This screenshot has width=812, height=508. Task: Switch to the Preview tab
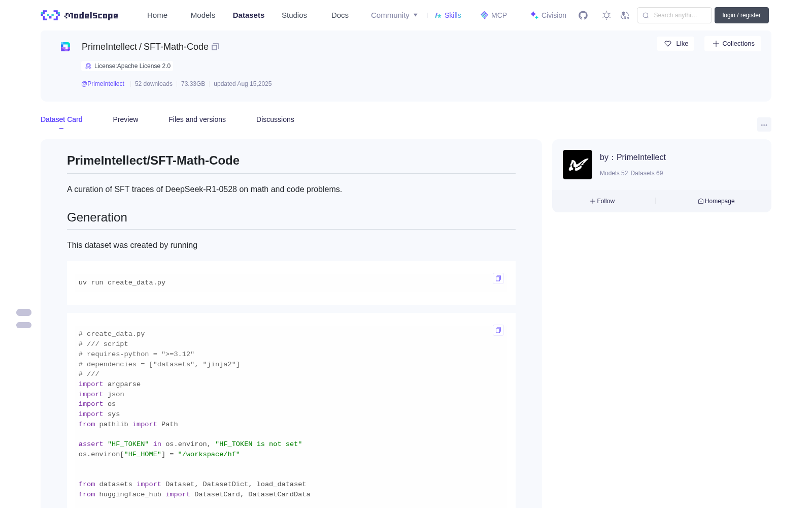tap(125, 119)
